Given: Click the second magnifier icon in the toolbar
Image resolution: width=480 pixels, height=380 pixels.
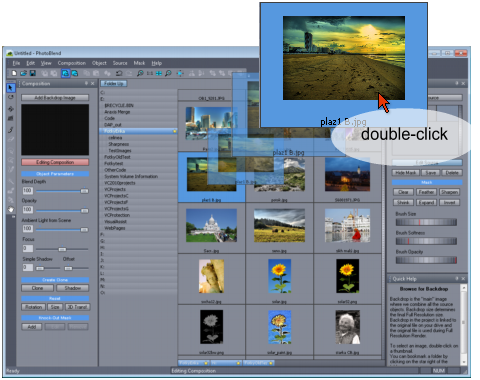Looking at the screenshot, I should tap(168, 73).
